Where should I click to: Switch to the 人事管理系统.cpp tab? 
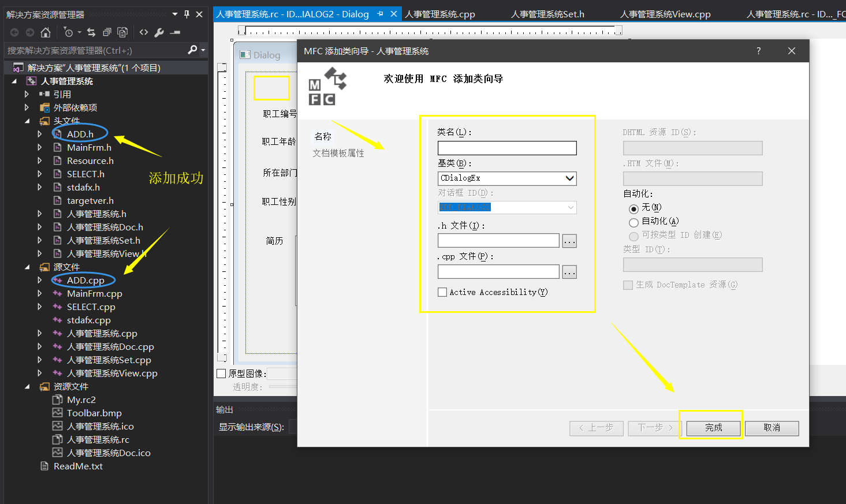point(440,14)
